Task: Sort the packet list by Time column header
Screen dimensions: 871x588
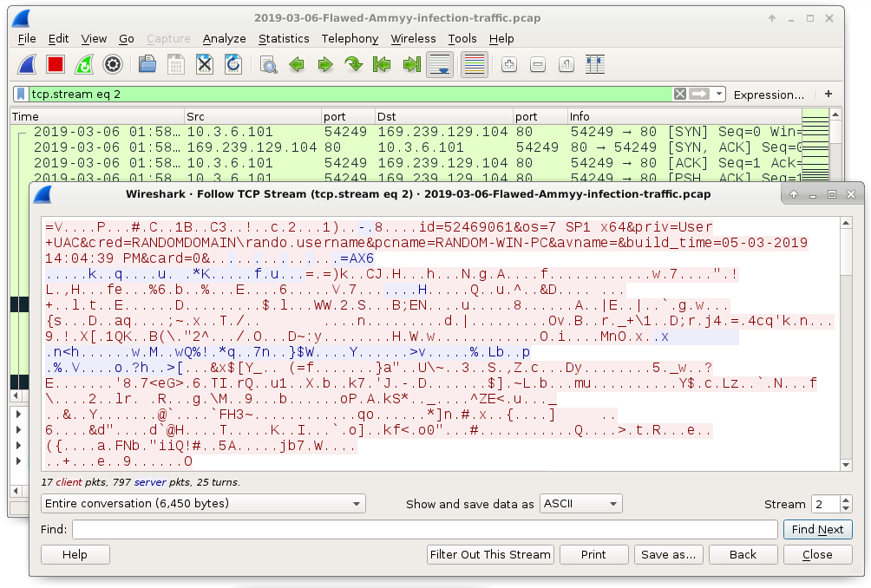Action: point(97,116)
